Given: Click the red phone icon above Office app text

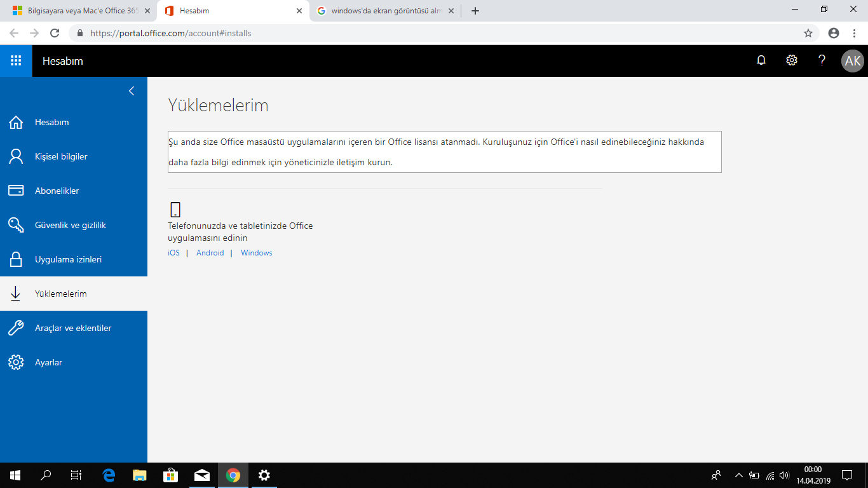Looking at the screenshot, I should (x=175, y=210).
